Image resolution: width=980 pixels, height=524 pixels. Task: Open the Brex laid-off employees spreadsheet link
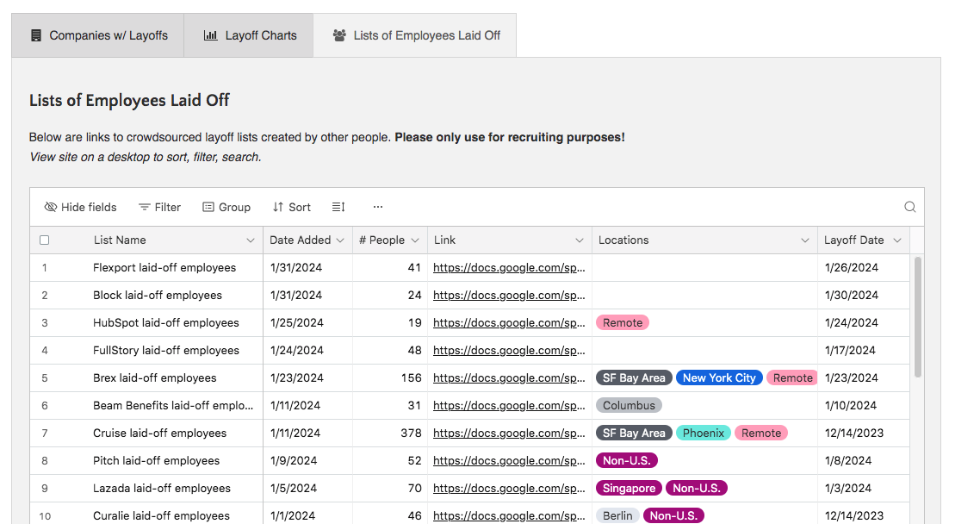click(509, 377)
